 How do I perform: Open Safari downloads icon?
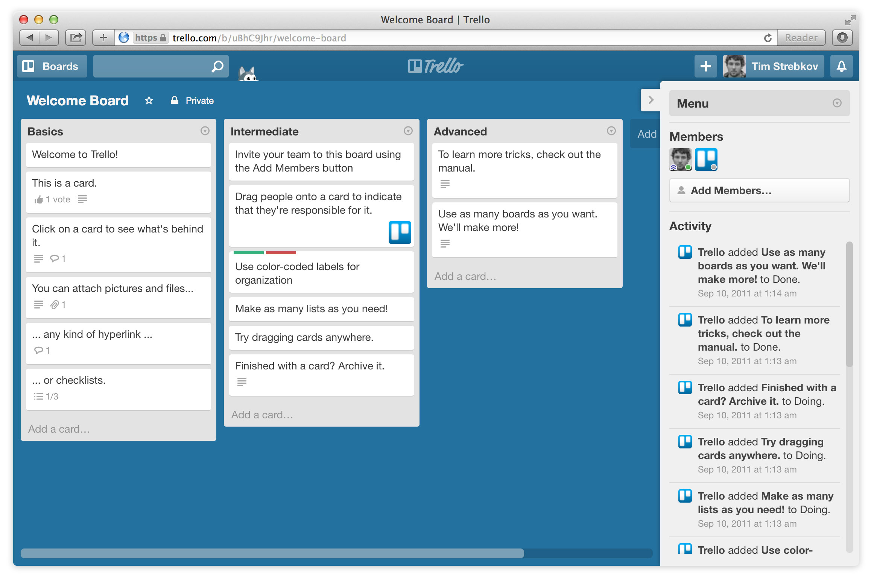(842, 38)
